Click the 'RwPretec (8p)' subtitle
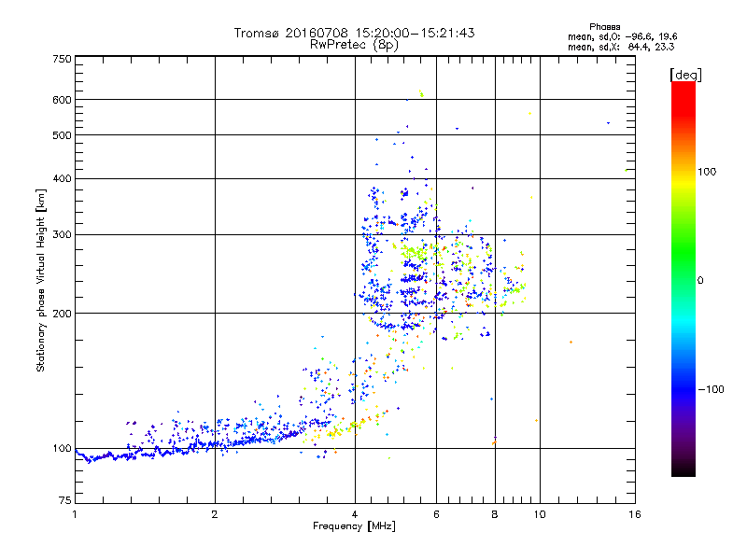 (x=354, y=45)
